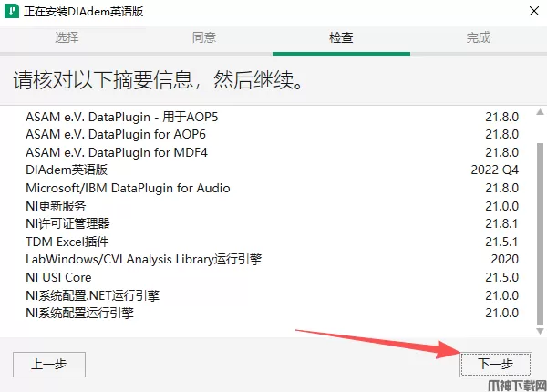Click the green NI installer icon in title bar
Viewport: 547px width, 392px height.
(x=12, y=11)
